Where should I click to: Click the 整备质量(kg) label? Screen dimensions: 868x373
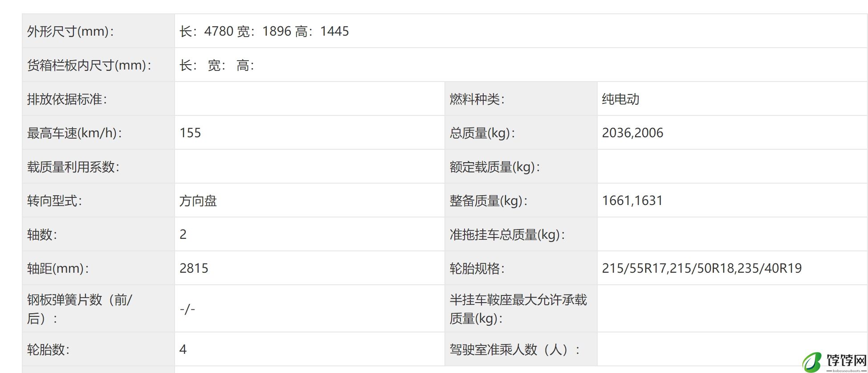tap(489, 201)
